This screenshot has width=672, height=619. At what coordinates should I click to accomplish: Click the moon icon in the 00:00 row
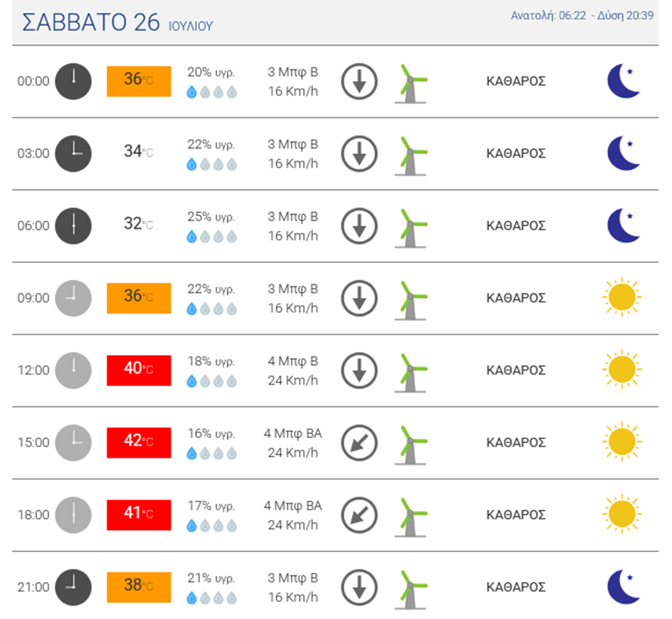click(623, 81)
